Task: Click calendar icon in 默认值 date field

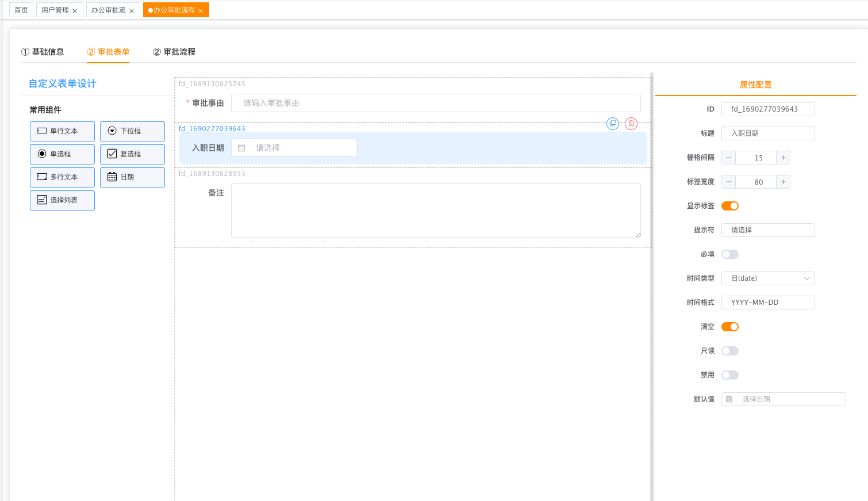Action: [729, 399]
